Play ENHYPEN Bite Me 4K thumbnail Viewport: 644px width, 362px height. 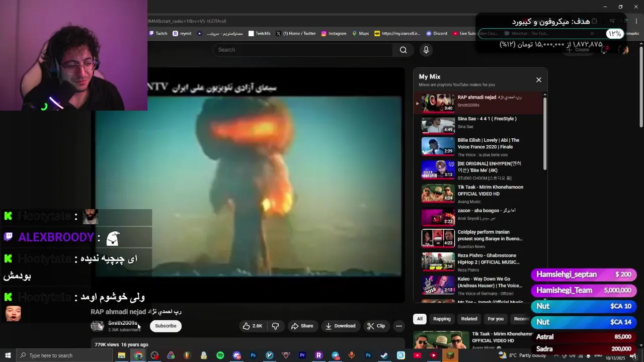(438, 169)
